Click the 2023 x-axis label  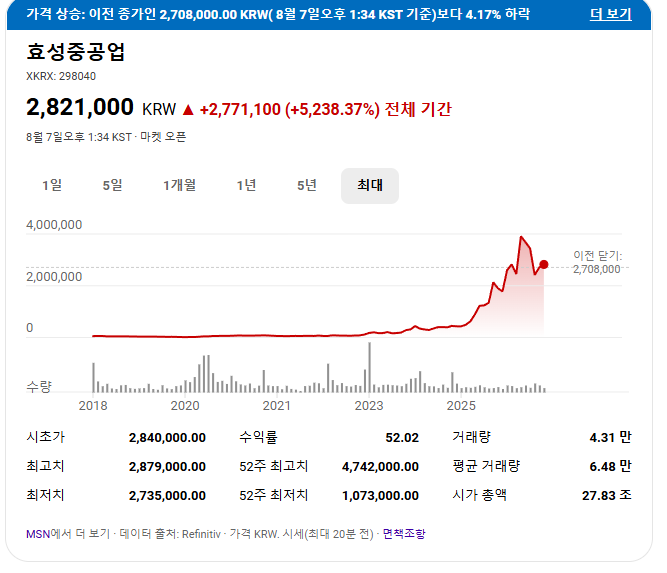(x=369, y=406)
